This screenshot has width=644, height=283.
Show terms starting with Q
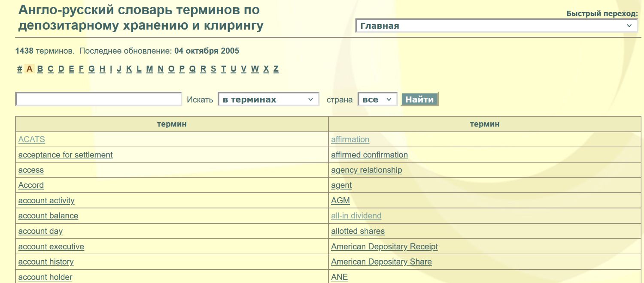[192, 69]
